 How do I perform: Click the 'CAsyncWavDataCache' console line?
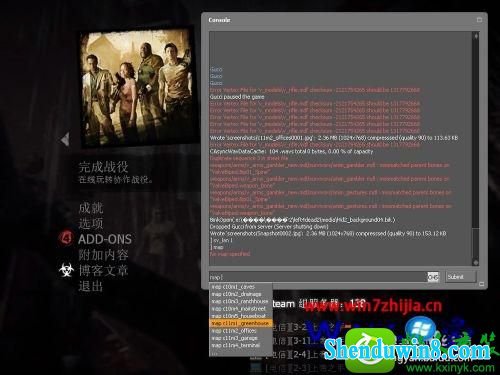(x=291, y=151)
